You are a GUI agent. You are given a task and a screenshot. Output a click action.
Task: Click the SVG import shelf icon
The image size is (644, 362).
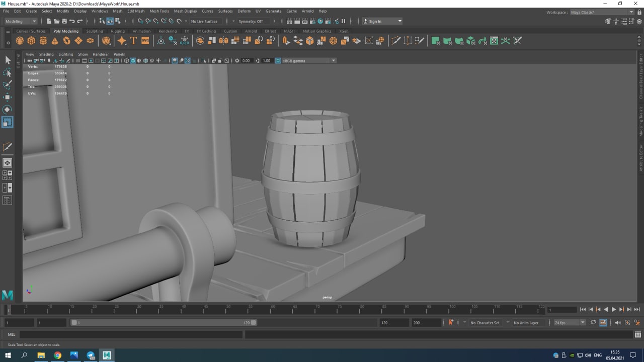[145, 41]
